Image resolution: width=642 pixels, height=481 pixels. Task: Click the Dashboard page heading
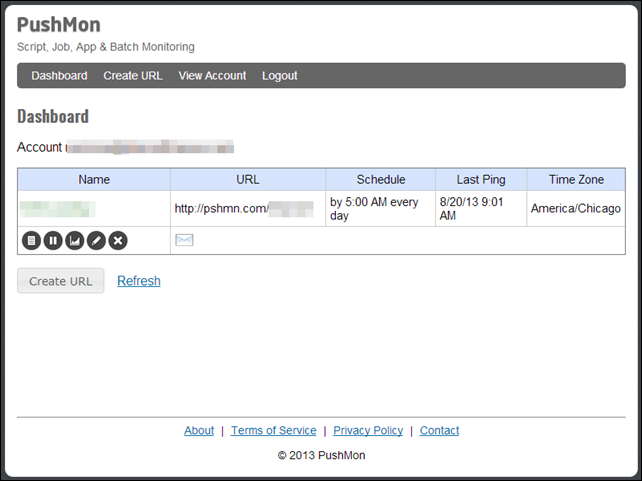53,117
